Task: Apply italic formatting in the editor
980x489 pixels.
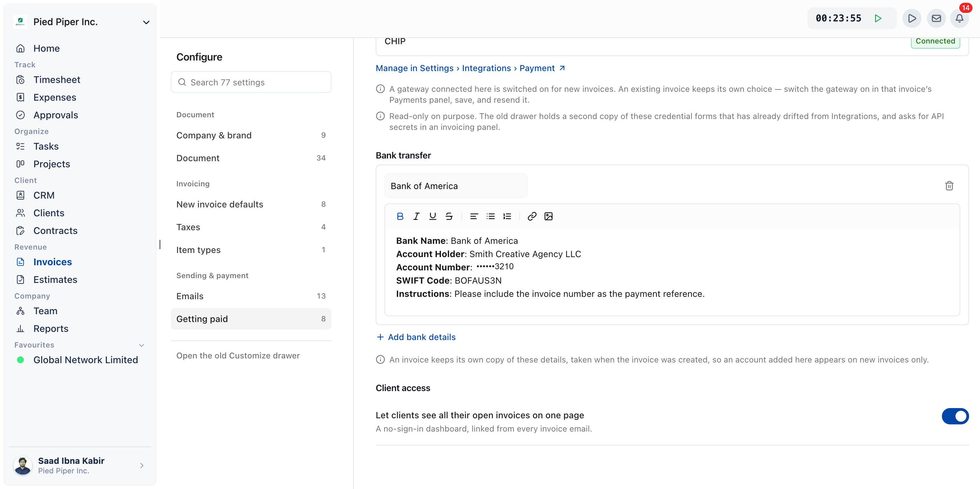Action: pyautogui.click(x=416, y=216)
